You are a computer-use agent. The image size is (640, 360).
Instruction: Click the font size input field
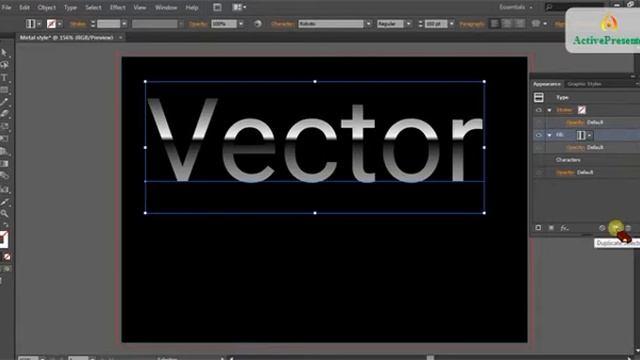pyautogui.click(x=436, y=24)
